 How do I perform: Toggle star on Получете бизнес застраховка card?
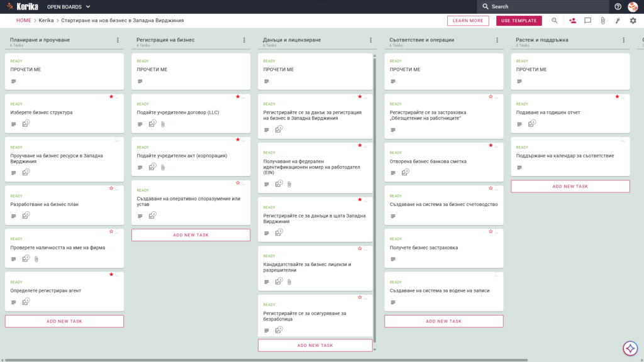[491, 231]
